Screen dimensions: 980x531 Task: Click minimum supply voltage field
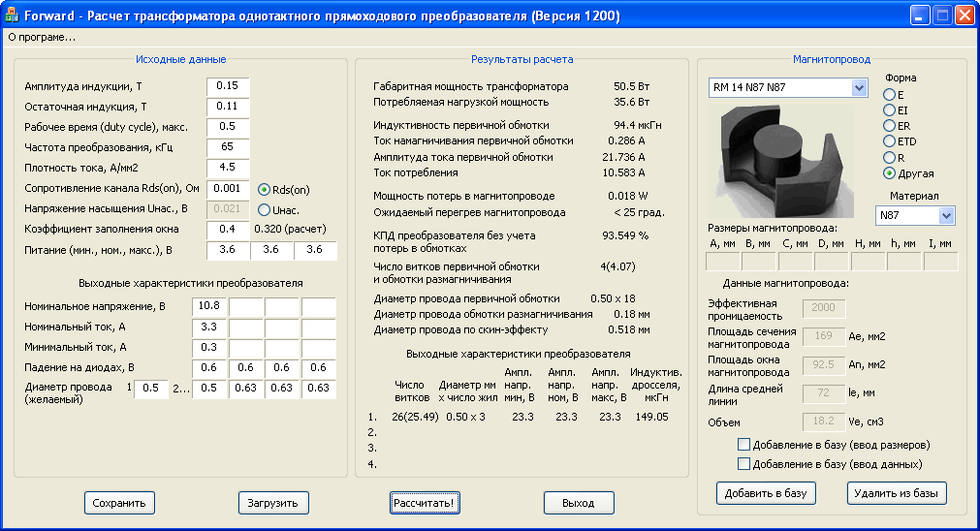point(228,251)
